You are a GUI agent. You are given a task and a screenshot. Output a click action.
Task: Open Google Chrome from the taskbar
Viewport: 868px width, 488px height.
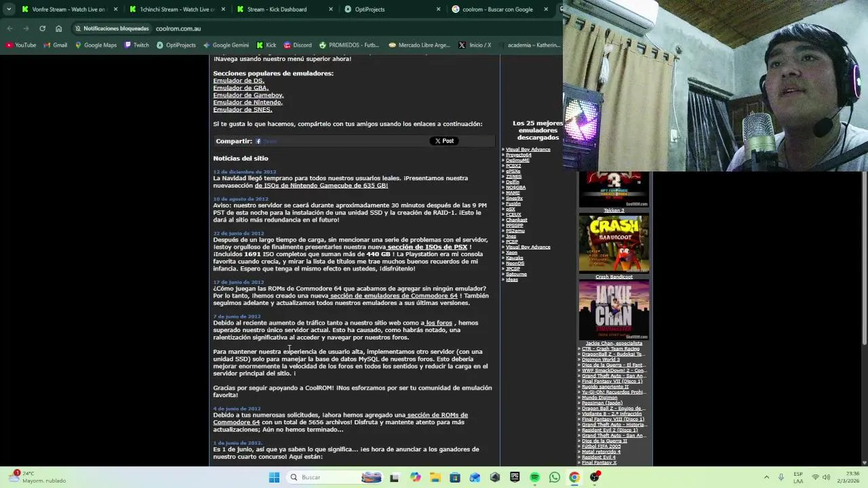pyautogui.click(x=574, y=477)
